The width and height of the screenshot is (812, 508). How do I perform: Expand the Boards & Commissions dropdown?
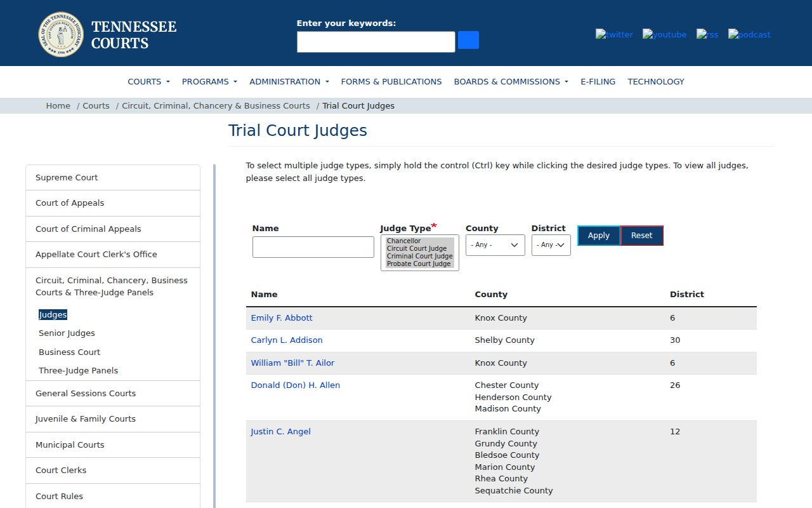511,81
